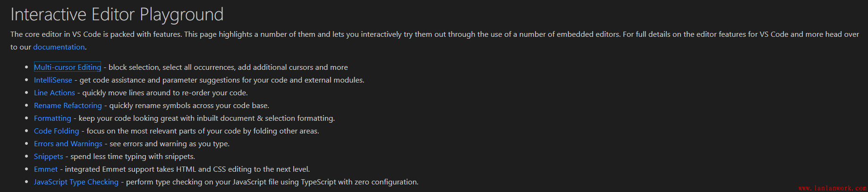The image size is (868, 192).
Task: Go to the IntelliSense section link
Action: 53,80
